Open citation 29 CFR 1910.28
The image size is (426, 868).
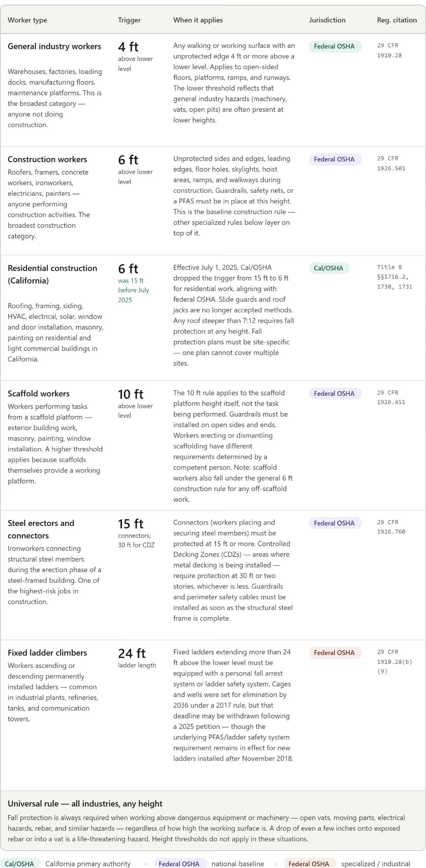pos(390,50)
